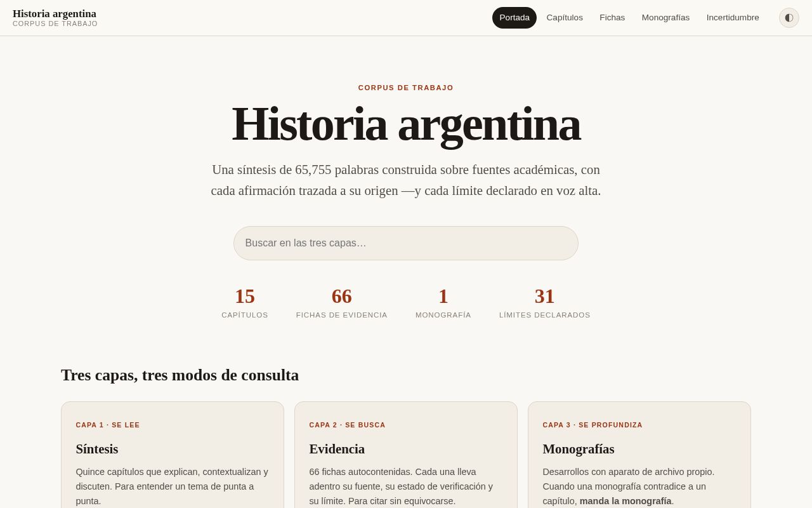Image resolution: width=812 pixels, height=508 pixels.
Task: Click the bold 'manda la monografía' text
Action: [625, 501]
